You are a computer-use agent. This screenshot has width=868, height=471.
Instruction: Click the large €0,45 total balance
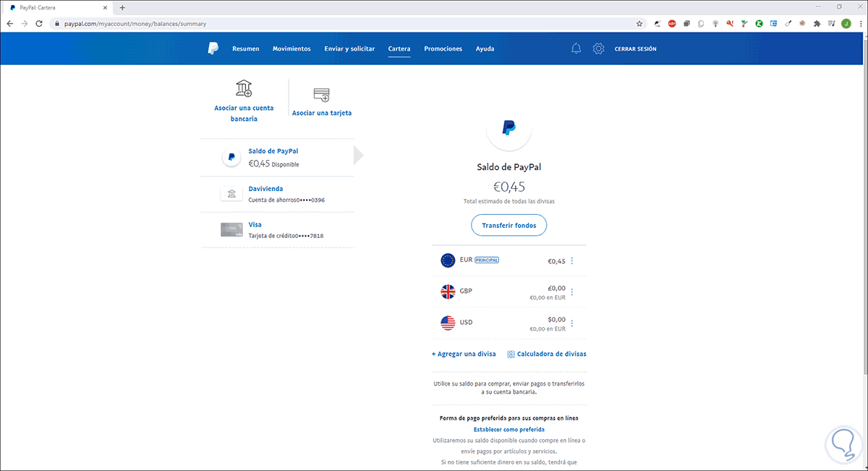[509, 186]
